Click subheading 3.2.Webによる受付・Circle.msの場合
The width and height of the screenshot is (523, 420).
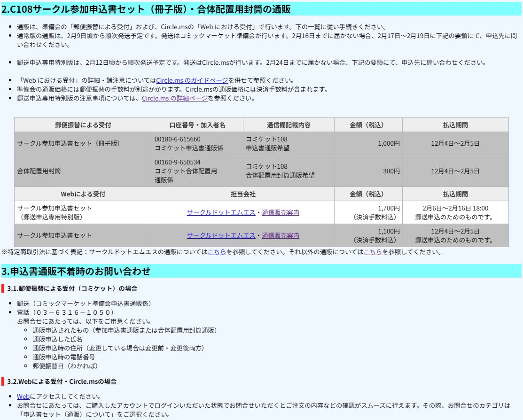(62, 381)
